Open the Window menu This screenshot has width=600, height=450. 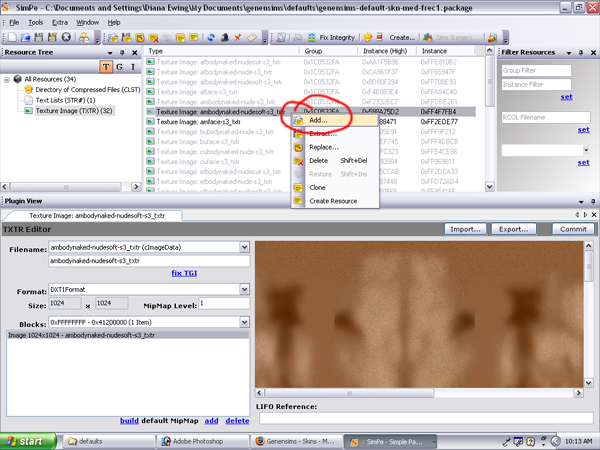pyautogui.click(x=87, y=23)
